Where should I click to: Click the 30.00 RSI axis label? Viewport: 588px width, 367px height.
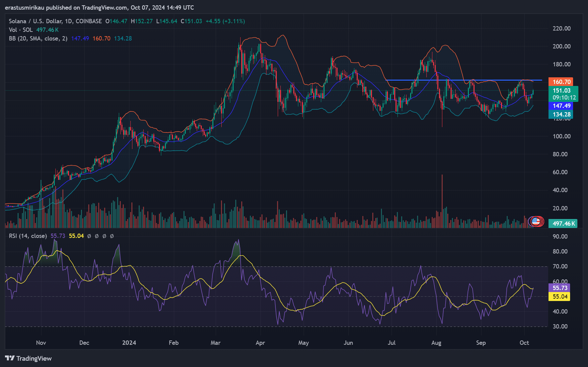(560, 327)
